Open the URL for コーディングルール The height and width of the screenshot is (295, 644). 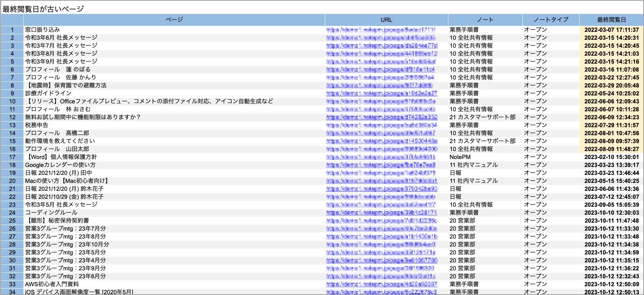[x=381, y=213]
